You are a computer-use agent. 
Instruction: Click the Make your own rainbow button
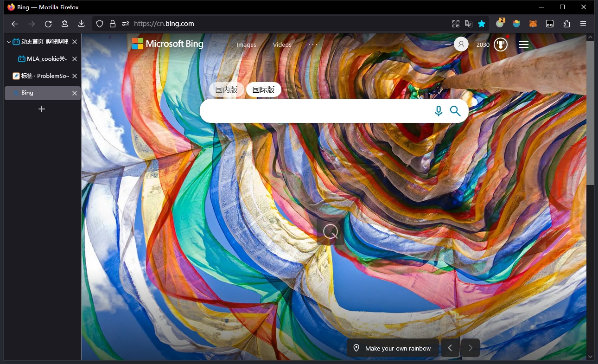[392, 348]
